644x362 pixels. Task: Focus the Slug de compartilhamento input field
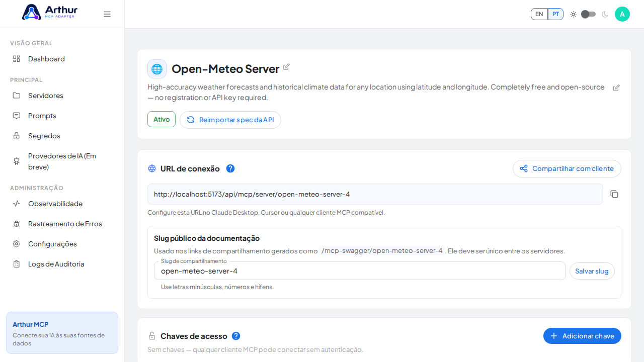click(x=360, y=271)
